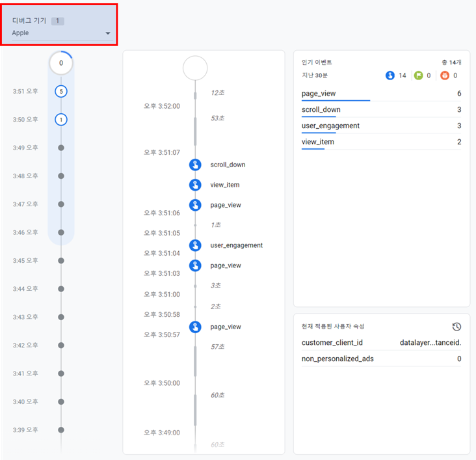Click page_view event icon at 3:51:03

click(195, 265)
